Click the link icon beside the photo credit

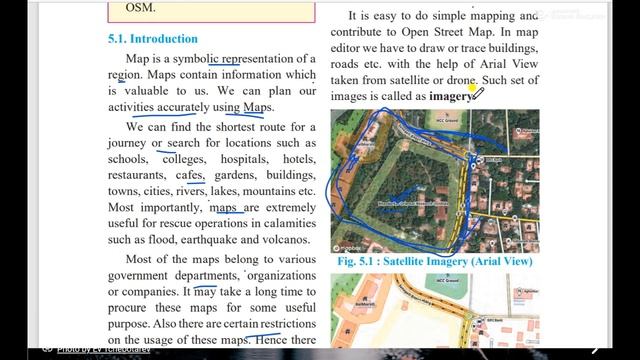coord(47,349)
